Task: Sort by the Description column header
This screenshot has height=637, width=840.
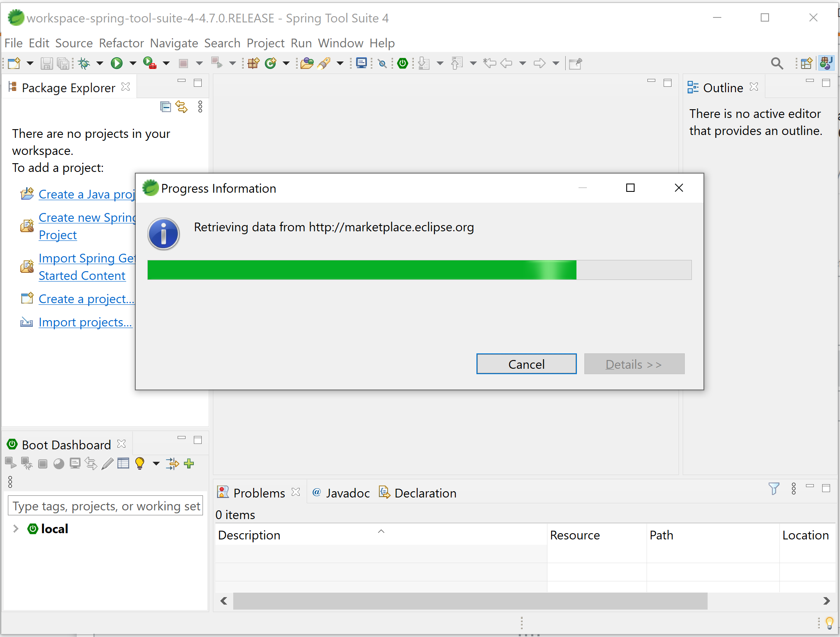Action: [x=381, y=535]
